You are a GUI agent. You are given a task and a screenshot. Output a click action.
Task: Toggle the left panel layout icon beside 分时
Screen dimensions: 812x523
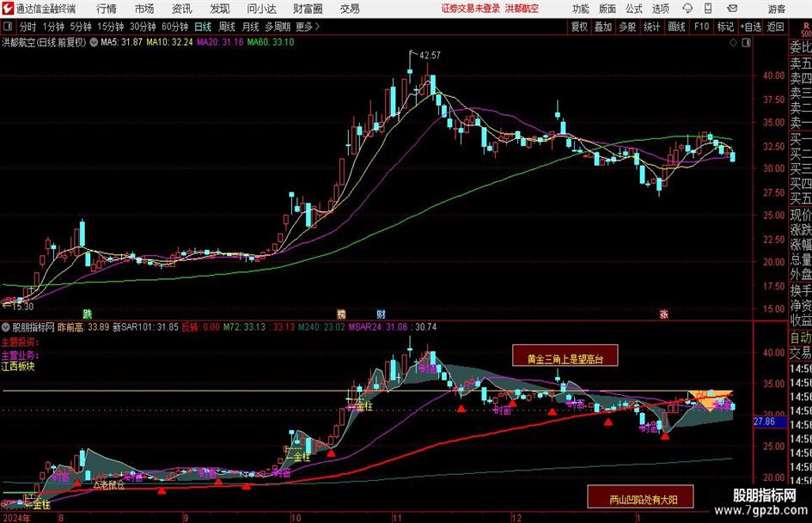(x=7, y=27)
